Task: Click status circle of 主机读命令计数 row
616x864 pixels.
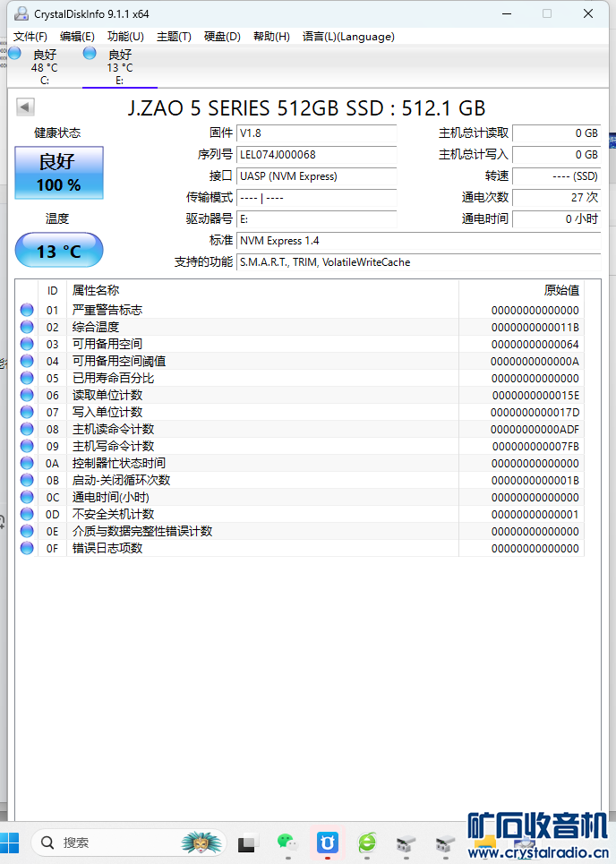Action: pyautogui.click(x=27, y=429)
